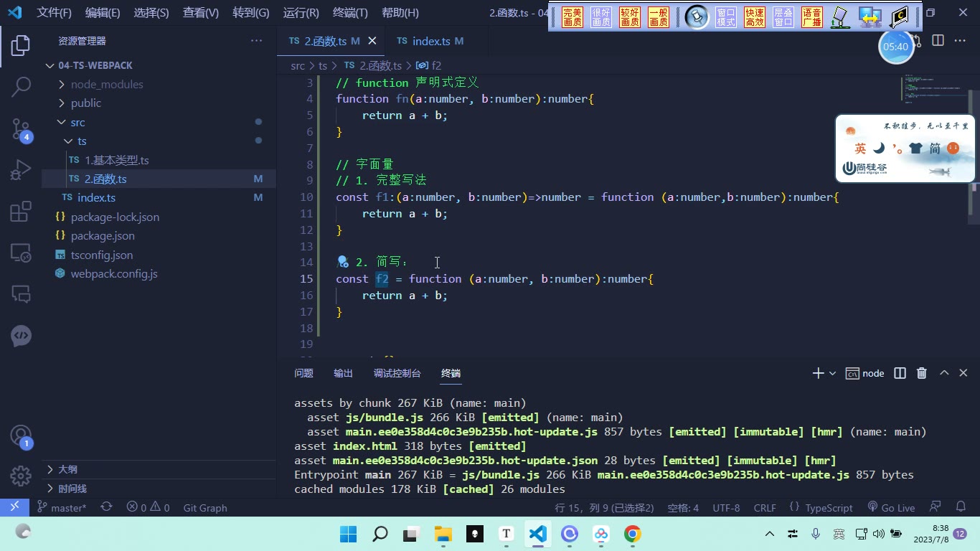Image resolution: width=980 pixels, height=551 pixels.
Task: Split the terminal panel
Action: click(x=900, y=373)
